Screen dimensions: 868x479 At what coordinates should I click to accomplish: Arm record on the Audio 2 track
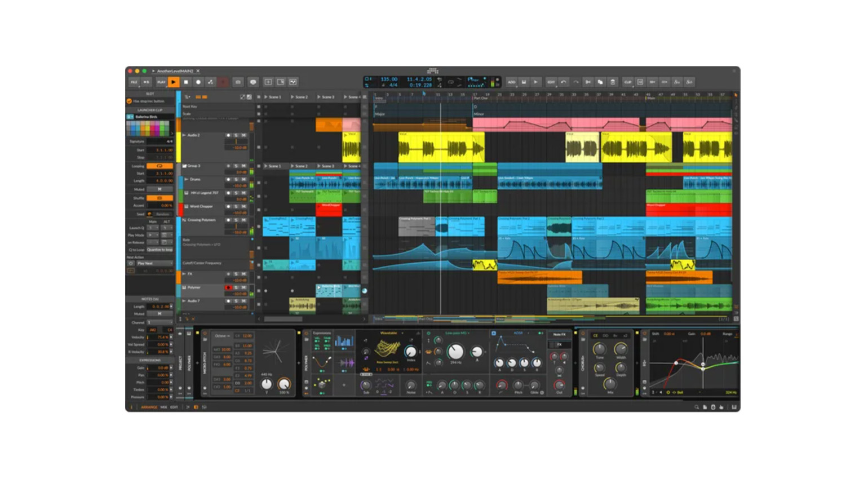tap(228, 135)
